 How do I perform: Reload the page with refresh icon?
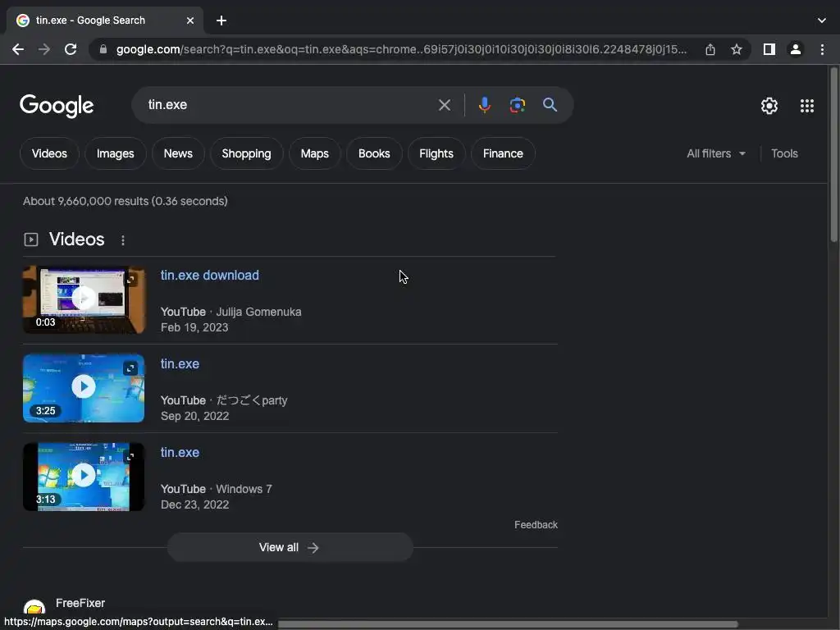71,50
